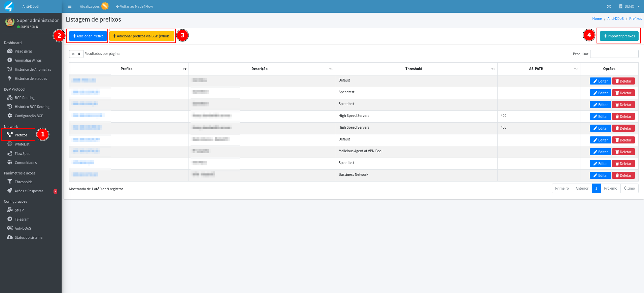Open SMTP mail settings icon
The width and height of the screenshot is (644, 293).
point(10,210)
